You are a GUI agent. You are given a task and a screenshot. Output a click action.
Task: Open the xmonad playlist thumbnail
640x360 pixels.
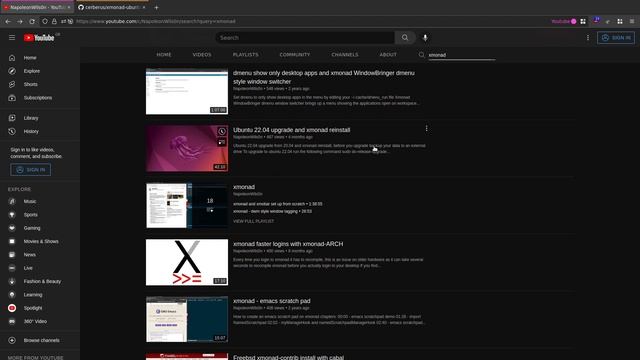pyautogui.click(x=187, y=205)
